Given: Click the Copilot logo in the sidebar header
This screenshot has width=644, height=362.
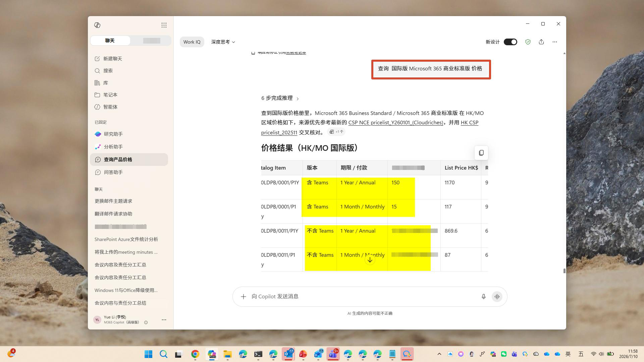Looking at the screenshot, I should (97, 25).
